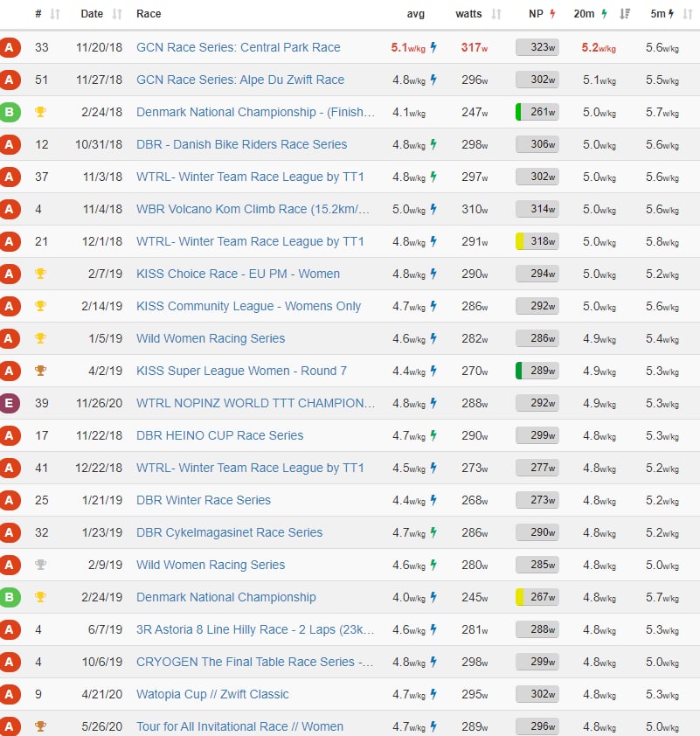The height and width of the screenshot is (736, 700).
Task: Click the avg column header
Action: point(416,14)
